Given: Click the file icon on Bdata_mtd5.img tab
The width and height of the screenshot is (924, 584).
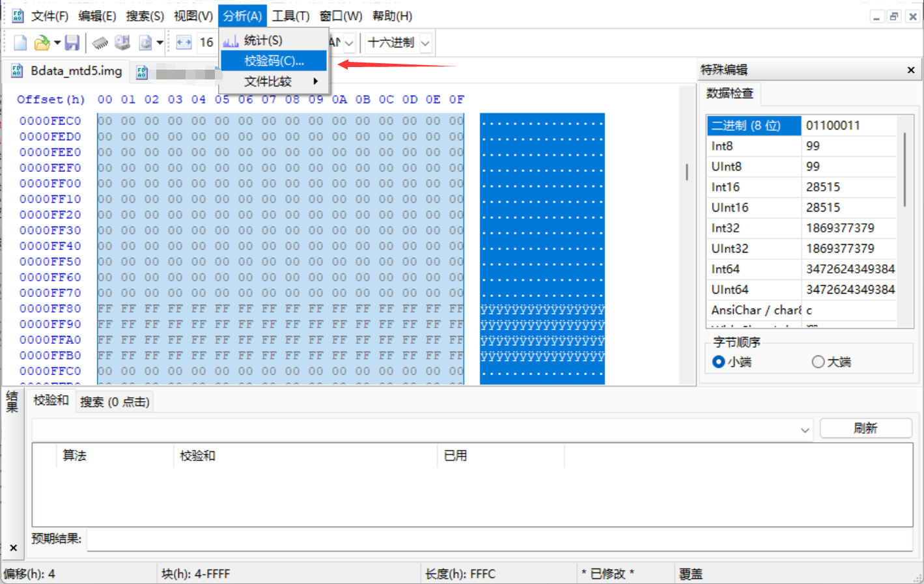Looking at the screenshot, I should click(x=17, y=71).
